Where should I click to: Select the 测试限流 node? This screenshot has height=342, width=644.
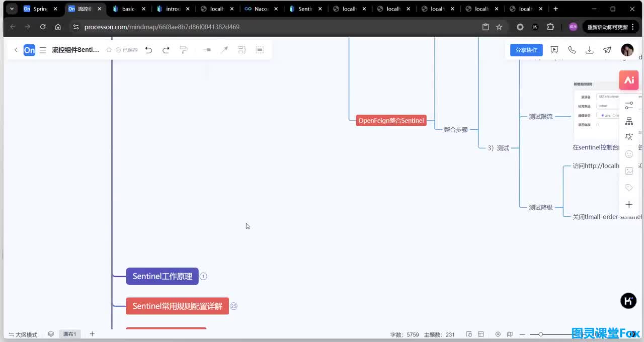(x=541, y=116)
